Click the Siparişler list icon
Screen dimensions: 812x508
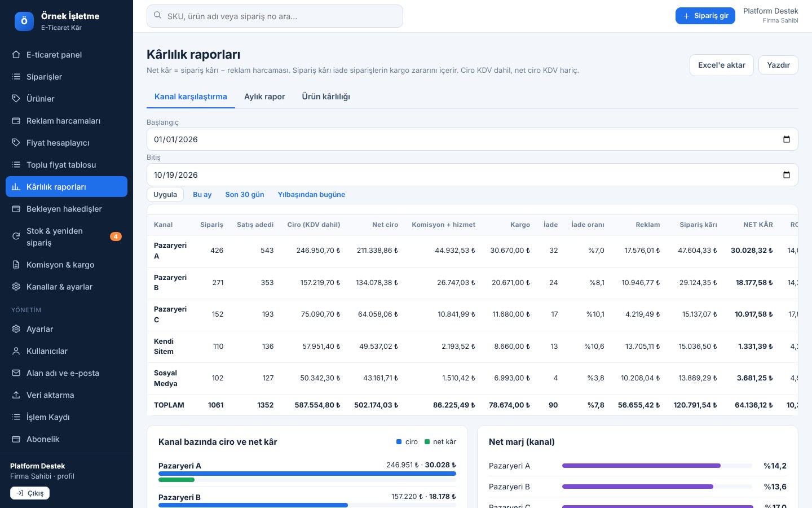pyautogui.click(x=16, y=77)
